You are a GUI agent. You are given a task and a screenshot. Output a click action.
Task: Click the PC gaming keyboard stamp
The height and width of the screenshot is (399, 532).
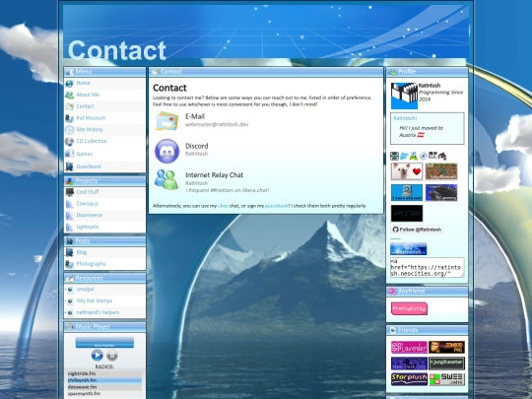441,193
